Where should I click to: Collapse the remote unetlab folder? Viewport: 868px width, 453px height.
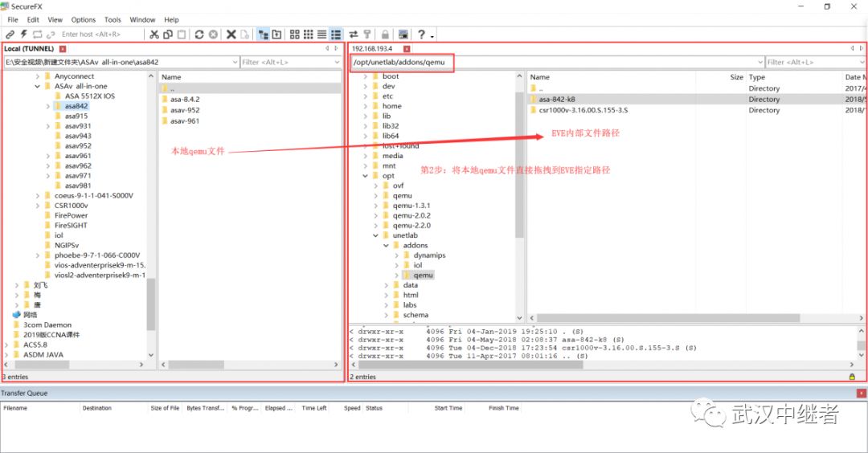click(375, 235)
